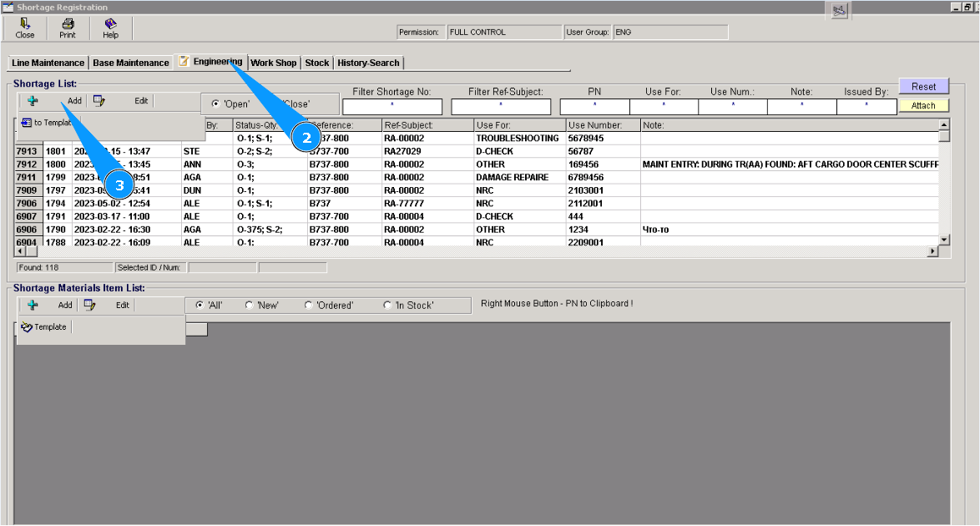Click the 'Found: 118' status field
980x526 pixels.
tap(64, 268)
